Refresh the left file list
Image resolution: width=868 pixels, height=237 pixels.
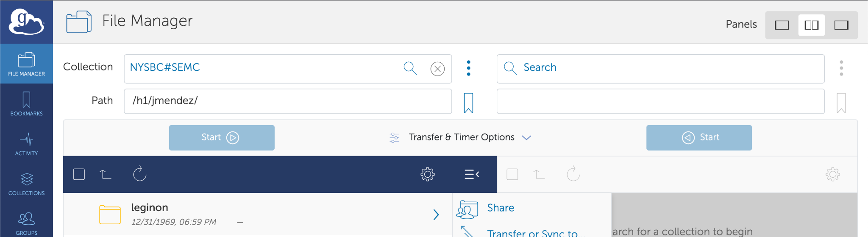(140, 174)
